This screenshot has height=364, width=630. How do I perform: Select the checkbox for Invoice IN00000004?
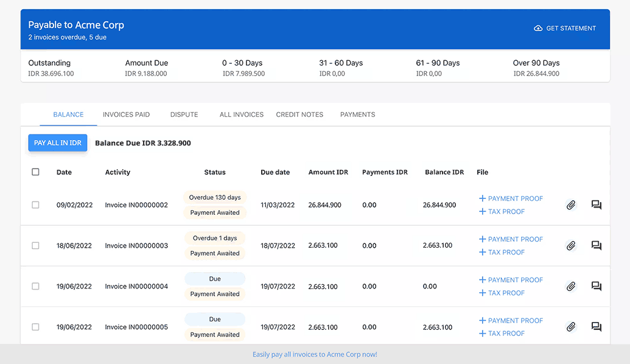tap(35, 286)
